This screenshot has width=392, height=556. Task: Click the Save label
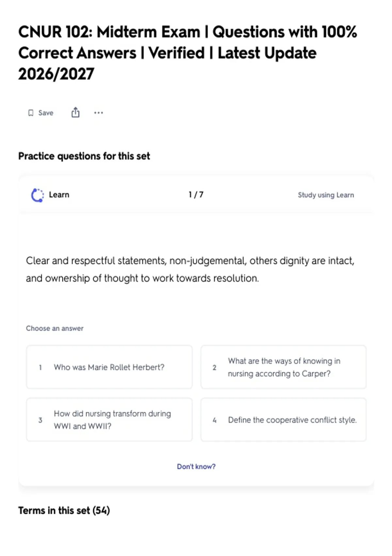point(46,113)
